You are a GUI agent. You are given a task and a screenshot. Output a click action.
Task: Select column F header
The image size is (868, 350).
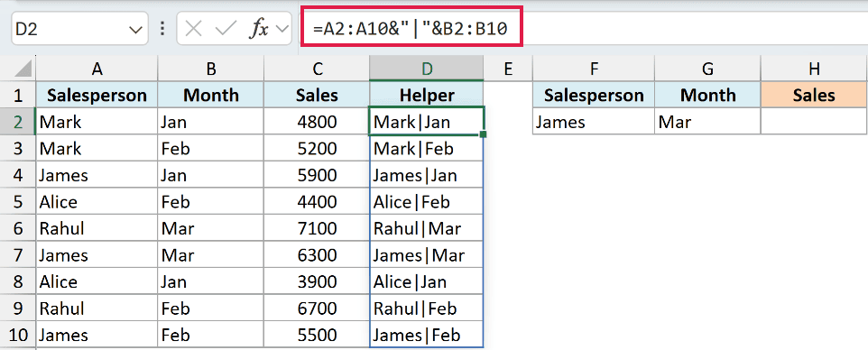[594, 69]
